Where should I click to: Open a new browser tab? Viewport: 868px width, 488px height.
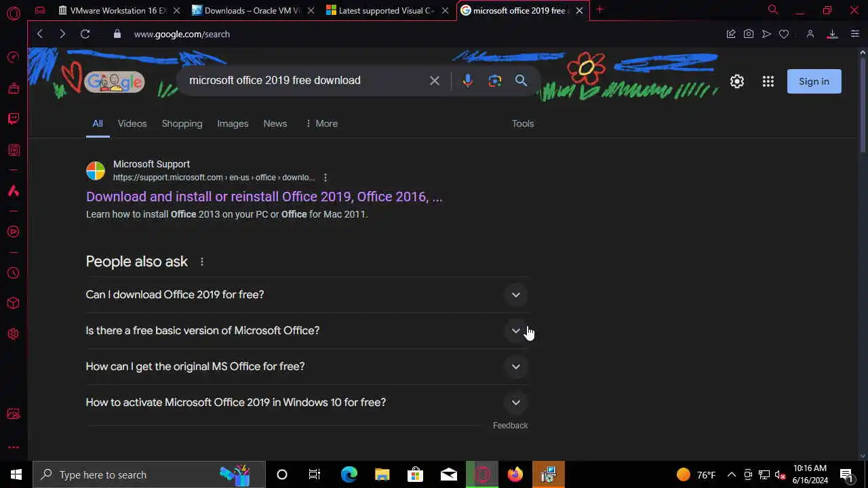599,9
